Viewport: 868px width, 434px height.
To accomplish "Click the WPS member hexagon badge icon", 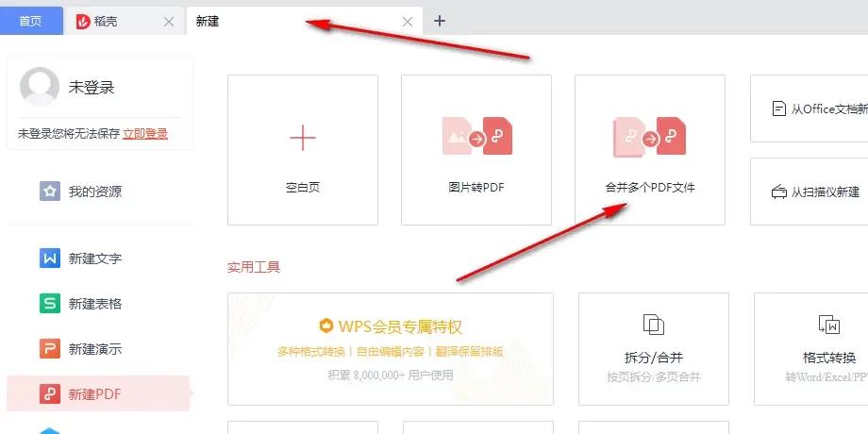I will pos(326,326).
